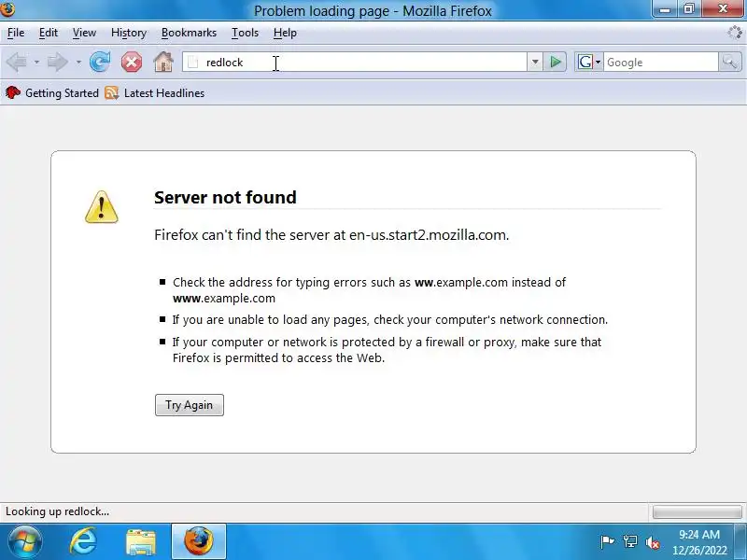
Task: Open the back history dropdown arrow
Action: [x=36, y=63]
